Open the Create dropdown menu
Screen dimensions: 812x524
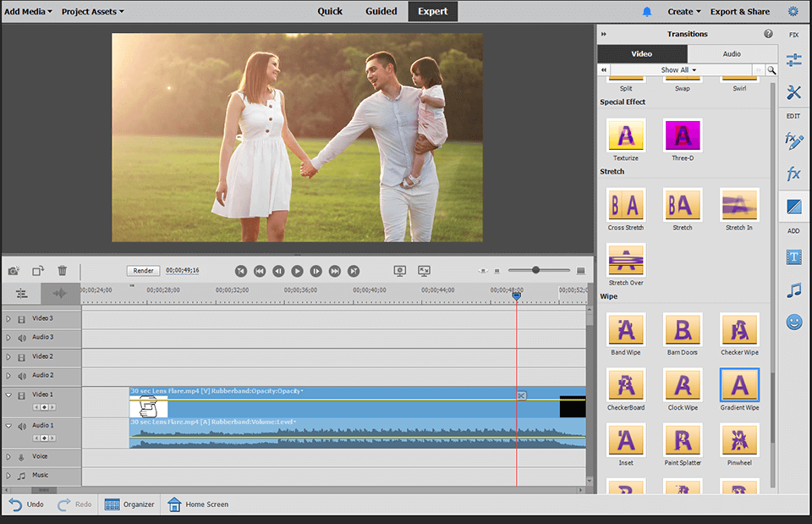click(x=684, y=12)
